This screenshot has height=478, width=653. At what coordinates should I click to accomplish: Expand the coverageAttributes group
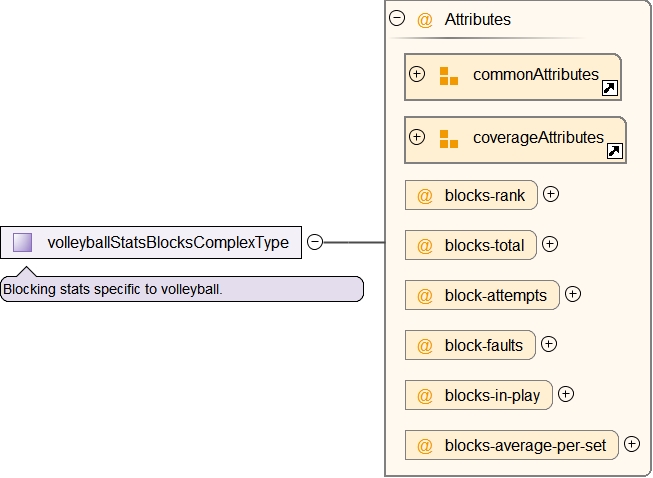click(x=418, y=136)
